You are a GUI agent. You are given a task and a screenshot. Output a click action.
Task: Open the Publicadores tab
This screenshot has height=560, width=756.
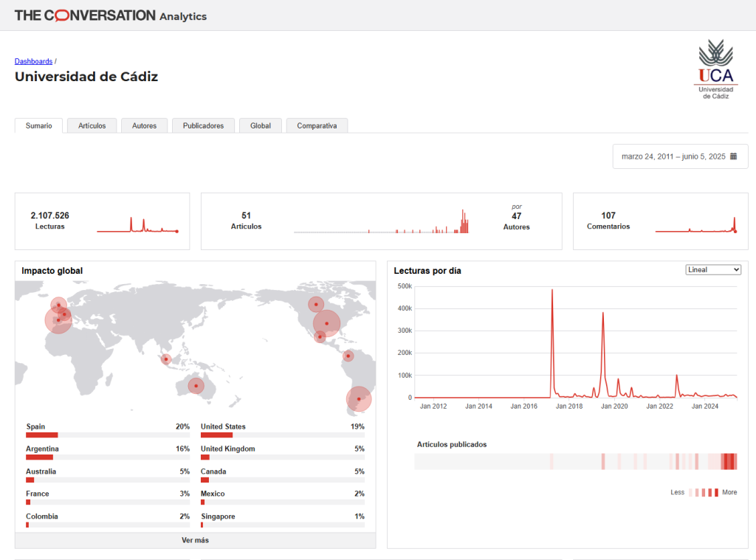click(x=203, y=125)
